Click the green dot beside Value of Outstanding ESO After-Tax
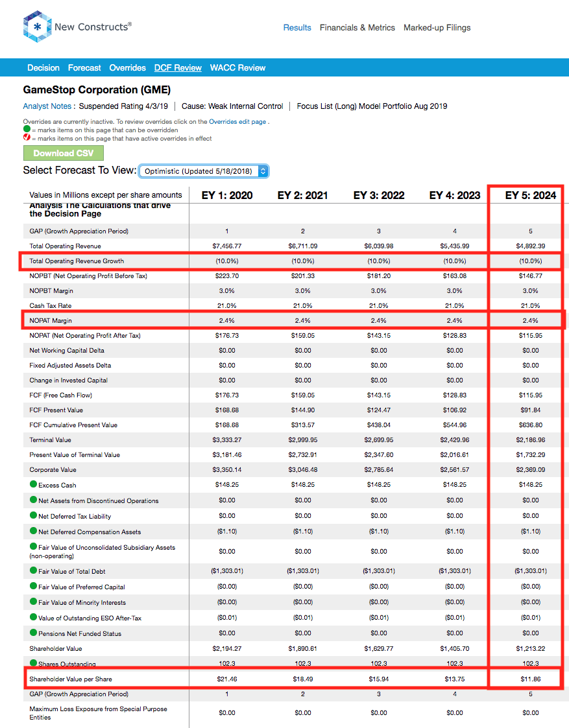The height and width of the screenshot is (728, 569). tap(34, 617)
